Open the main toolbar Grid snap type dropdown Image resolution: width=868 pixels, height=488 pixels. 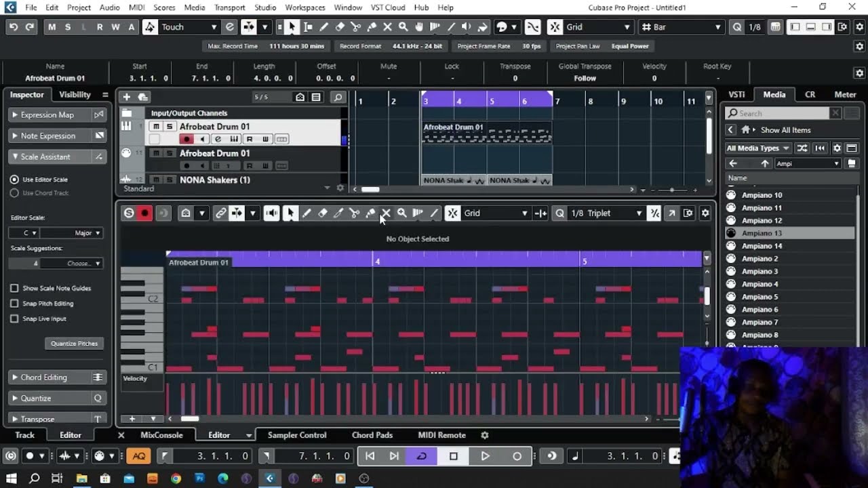[x=599, y=27]
